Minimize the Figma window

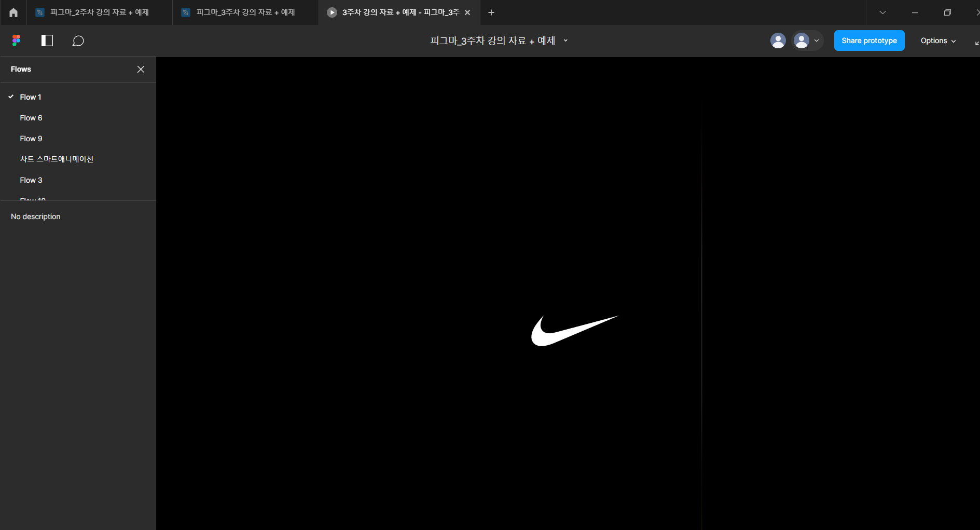point(915,12)
